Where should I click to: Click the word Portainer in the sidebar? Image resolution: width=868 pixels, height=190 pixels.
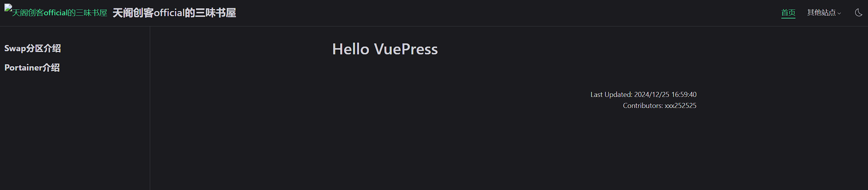23,68
